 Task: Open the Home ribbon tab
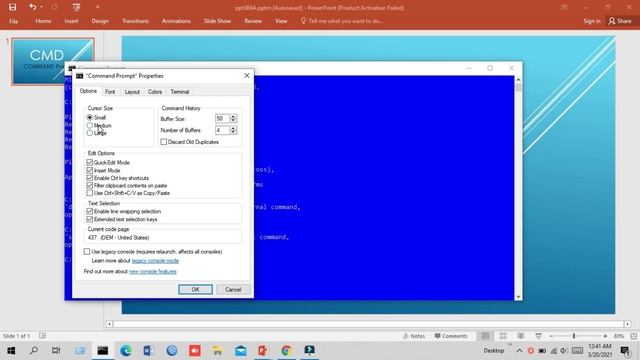coord(43,21)
